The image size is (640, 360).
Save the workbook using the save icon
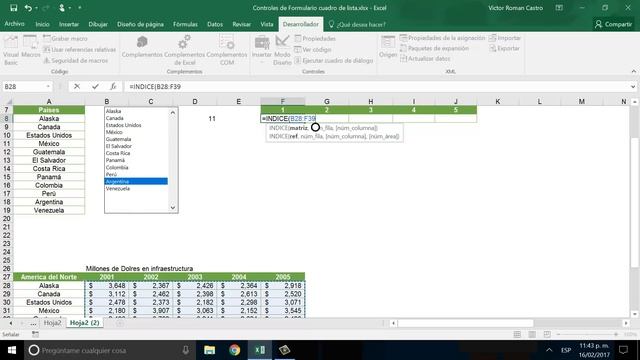13,8
